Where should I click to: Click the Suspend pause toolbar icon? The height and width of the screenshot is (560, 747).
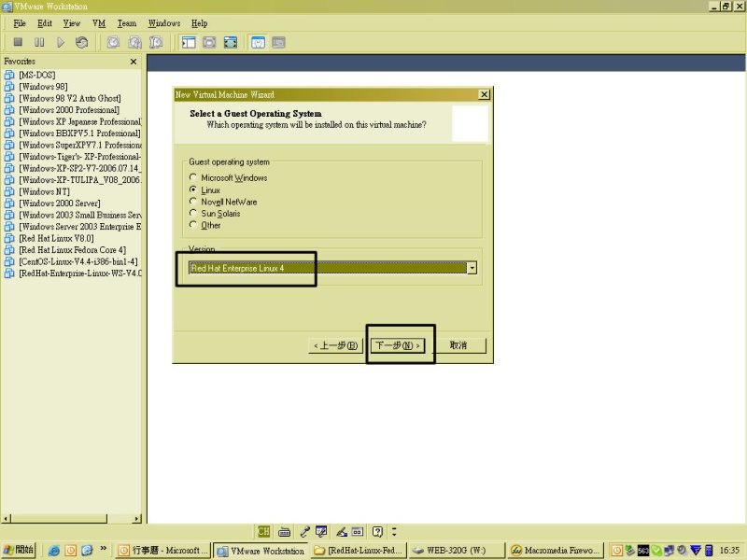[39, 42]
